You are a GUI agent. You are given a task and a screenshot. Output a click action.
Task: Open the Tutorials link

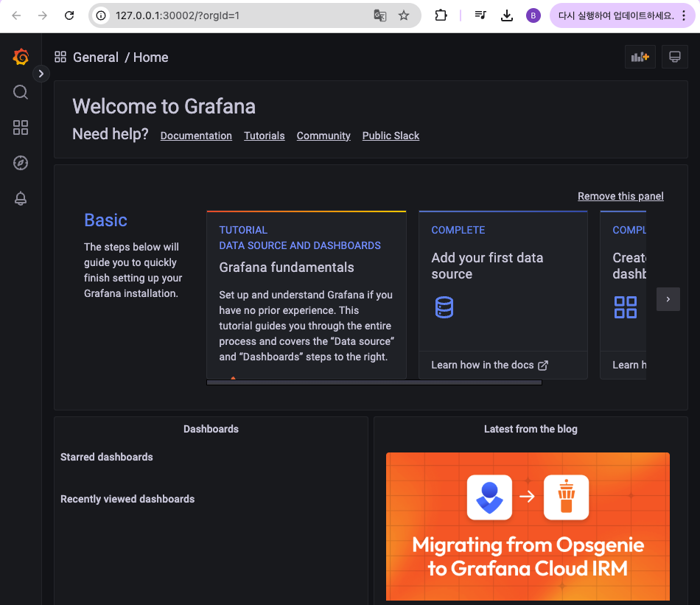pos(265,136)
